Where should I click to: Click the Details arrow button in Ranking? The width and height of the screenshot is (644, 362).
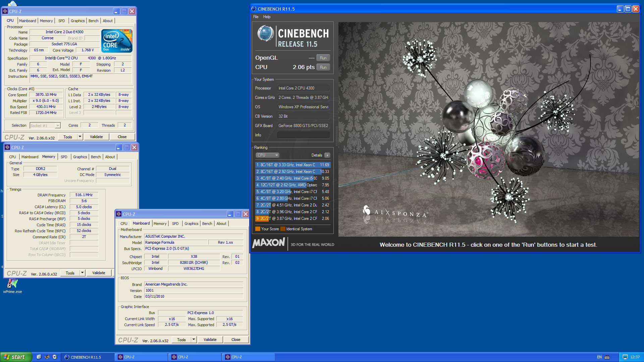[327, 155]
